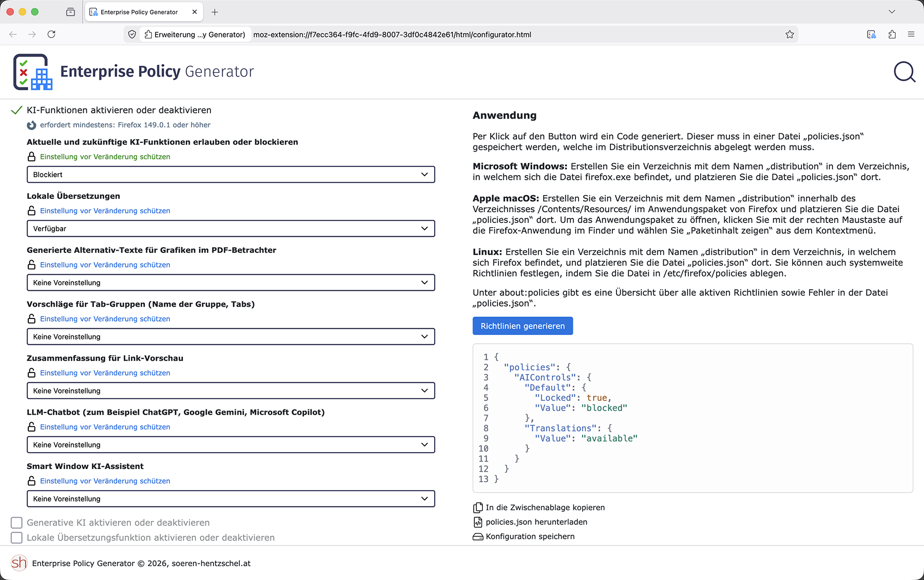Select the Enterprise Policy Generator tab

tap(139, 12)
